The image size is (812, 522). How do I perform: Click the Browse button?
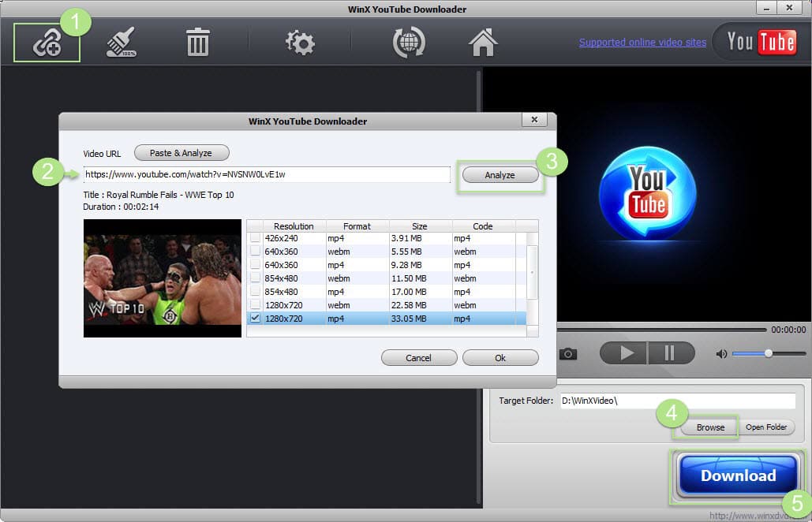pyautogui.click(x=710, y=427)
